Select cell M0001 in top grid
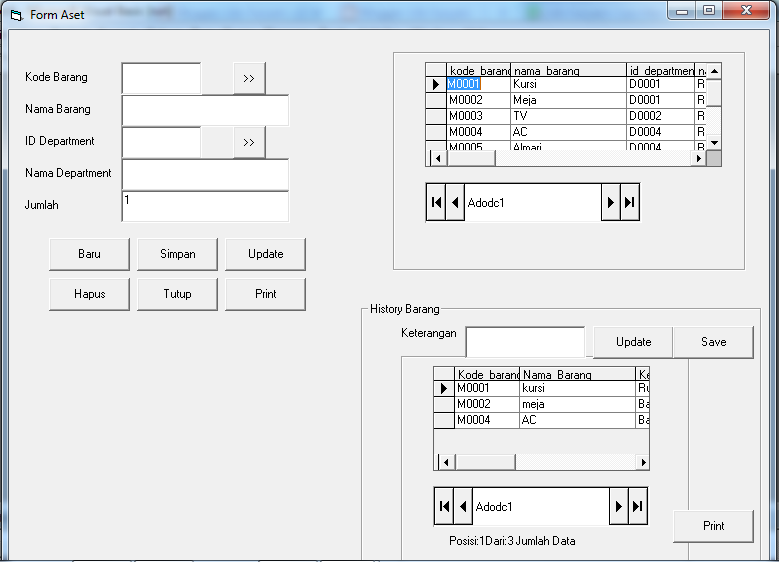Viewport: 779px width, 562px height. (x=478, y=84)
